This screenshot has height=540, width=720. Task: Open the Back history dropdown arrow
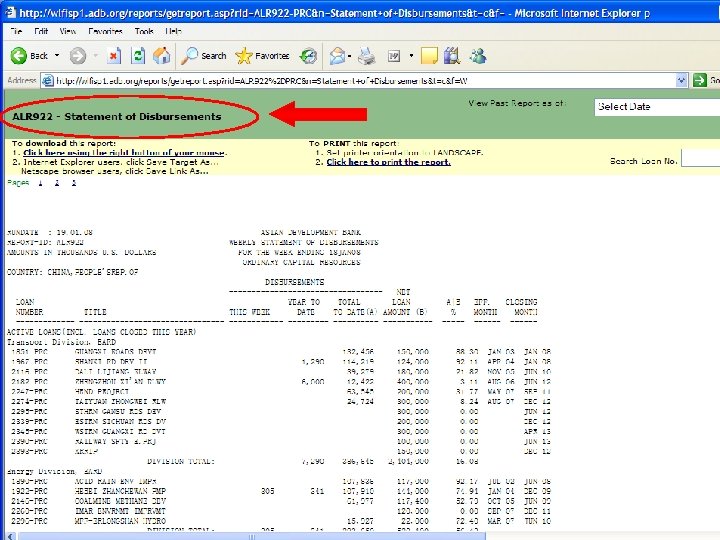pos(57,56)
